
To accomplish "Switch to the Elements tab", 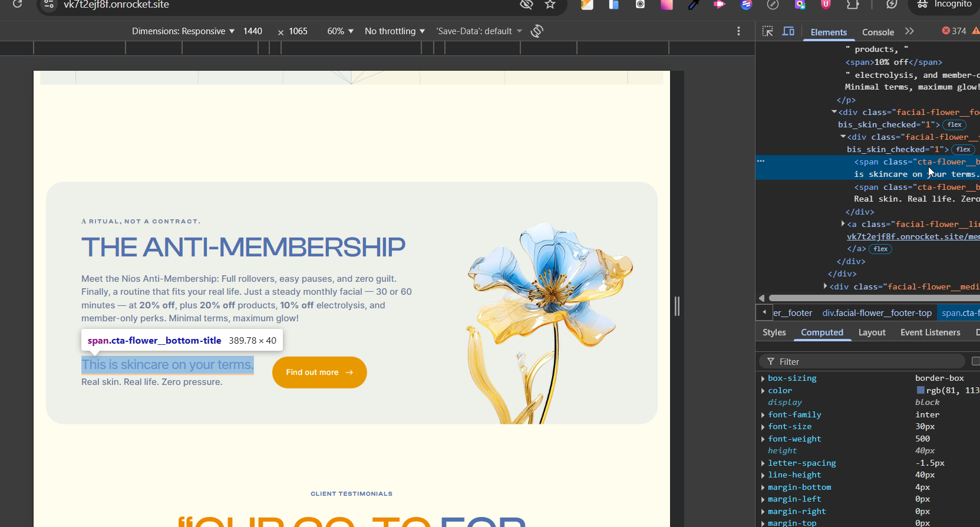I will (829, 32).
